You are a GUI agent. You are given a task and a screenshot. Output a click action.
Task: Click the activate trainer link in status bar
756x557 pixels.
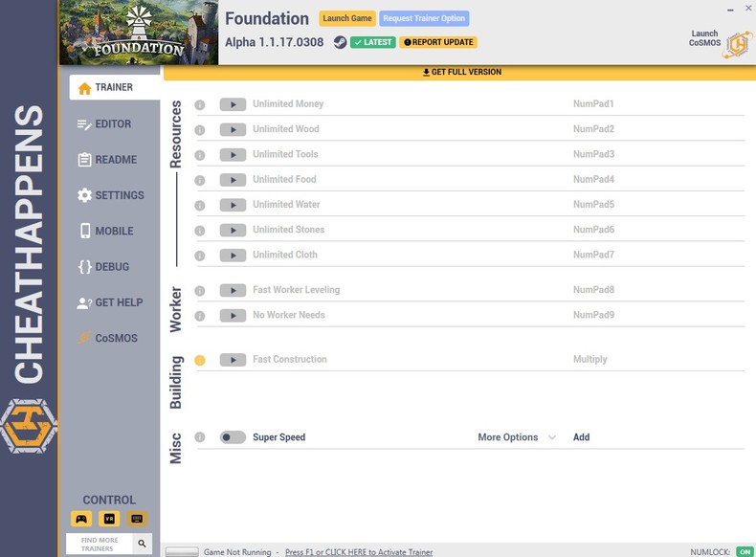click(x=359, y=551)
